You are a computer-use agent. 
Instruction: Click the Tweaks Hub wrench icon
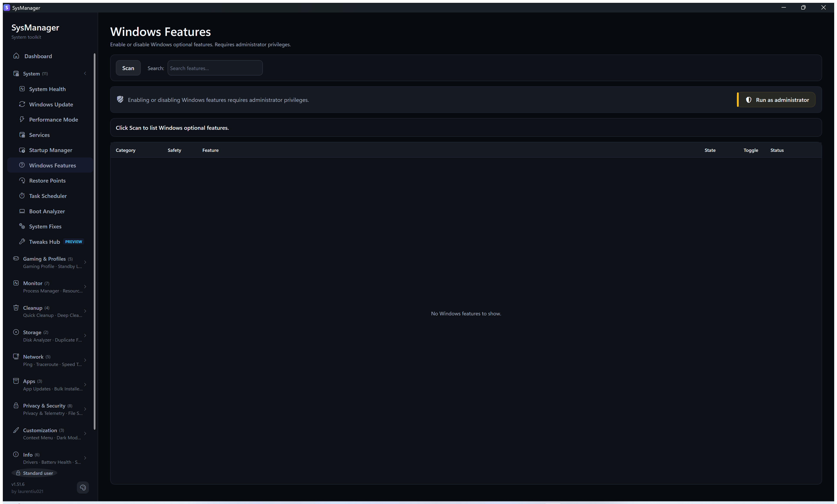[22, 242]
